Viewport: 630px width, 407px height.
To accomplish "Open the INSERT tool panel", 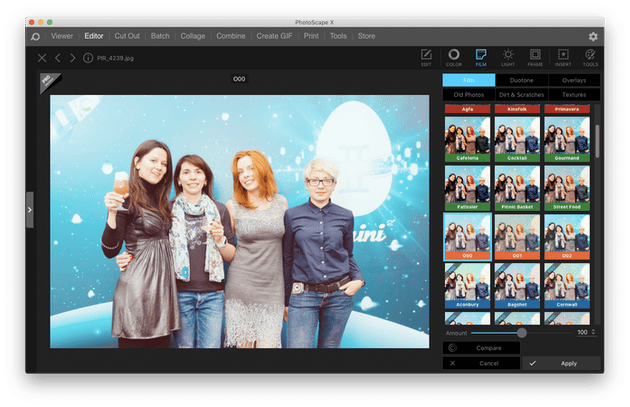I will [563, 57].
